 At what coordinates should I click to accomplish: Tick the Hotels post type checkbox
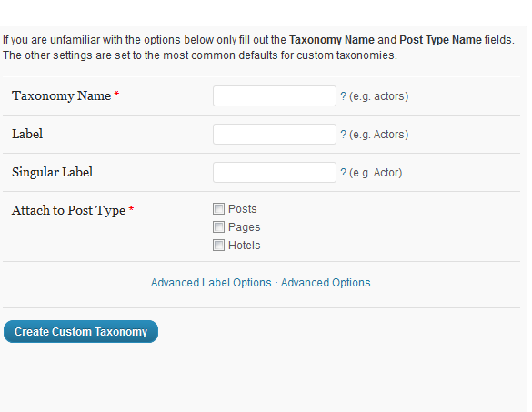point(218,245)
